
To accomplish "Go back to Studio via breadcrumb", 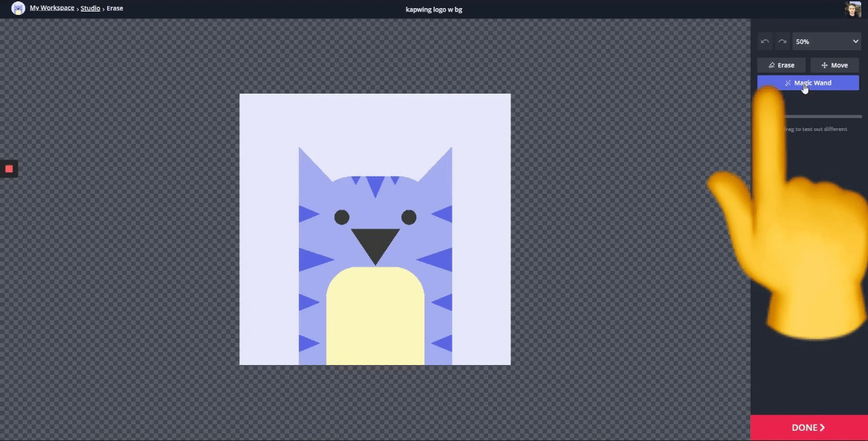I will coord(90,8).
